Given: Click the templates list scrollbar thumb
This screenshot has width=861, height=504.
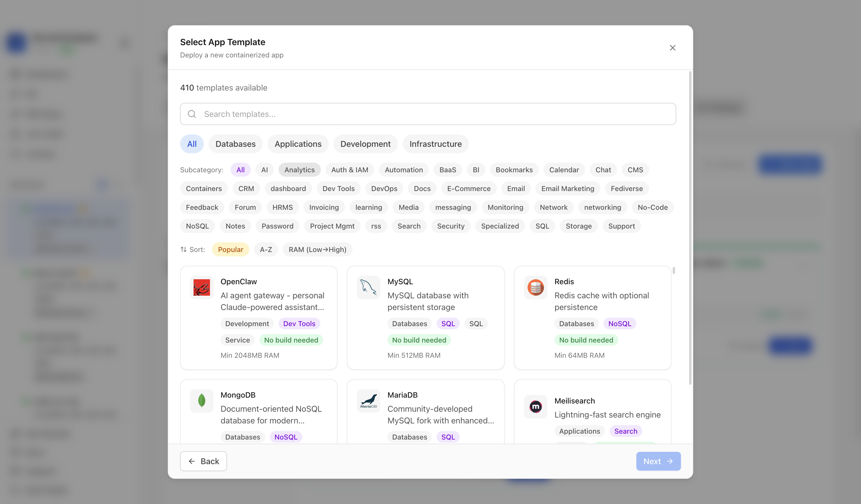Looking at the screenshot, I should (674, 270).
